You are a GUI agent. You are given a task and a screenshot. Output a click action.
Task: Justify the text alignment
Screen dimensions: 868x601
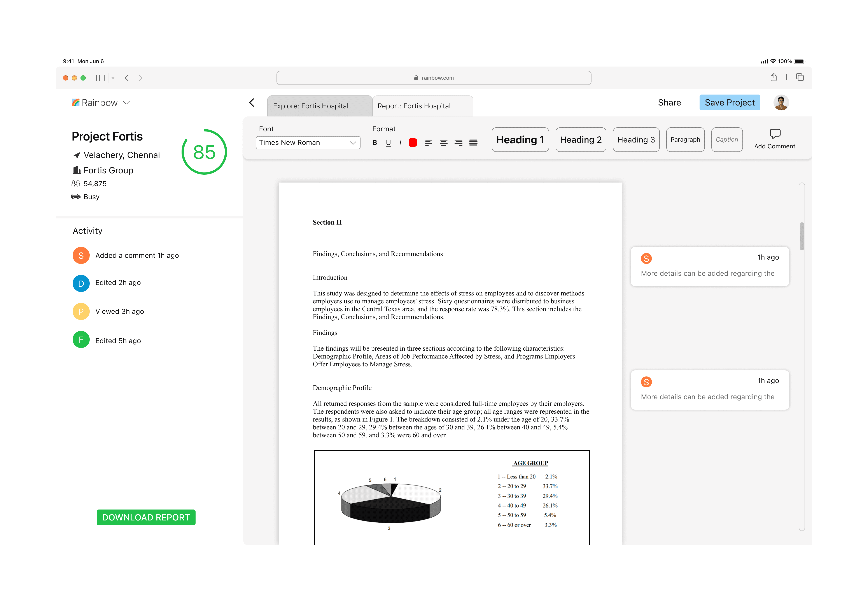click(x=473, y=143)
